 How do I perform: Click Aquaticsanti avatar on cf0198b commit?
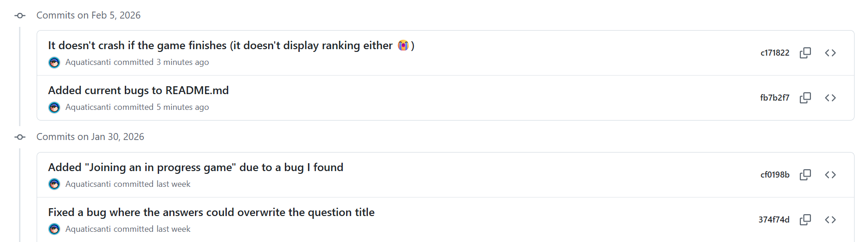[x=54, y=185]
